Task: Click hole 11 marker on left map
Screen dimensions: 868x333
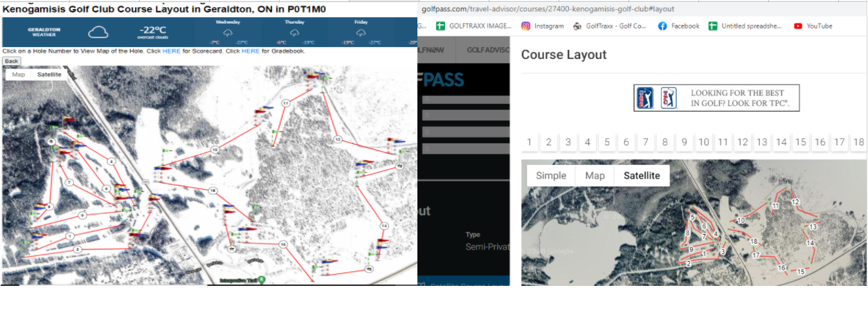Action: (x=285, y=103)
